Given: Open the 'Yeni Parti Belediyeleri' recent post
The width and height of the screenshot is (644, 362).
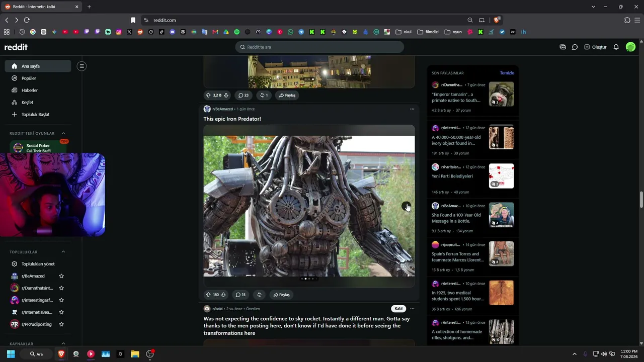Looking at the screenshot, I should [452, 176].
